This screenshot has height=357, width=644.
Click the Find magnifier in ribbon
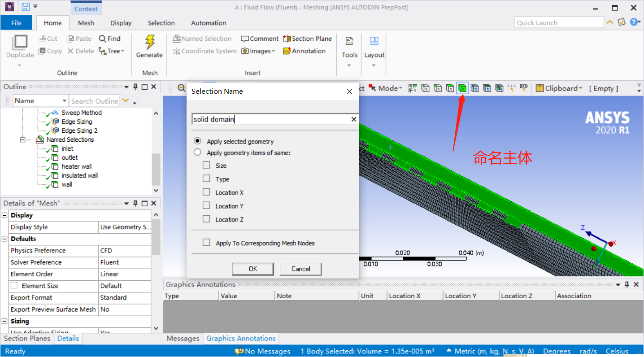tap(110, 39)
